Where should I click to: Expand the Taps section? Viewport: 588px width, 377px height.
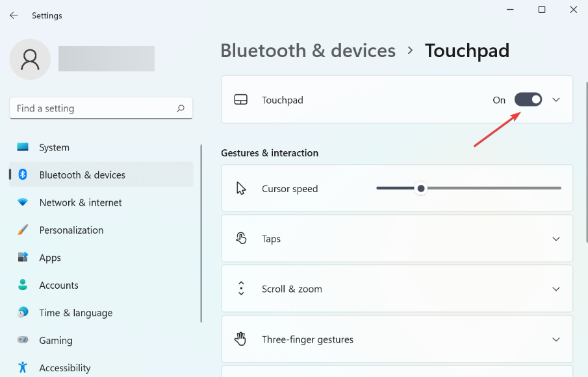(397, 239)
